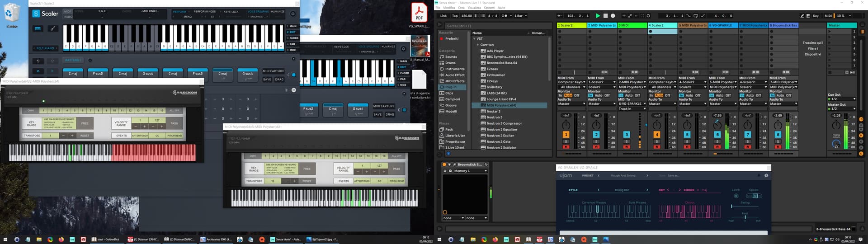Toggle Broomstick Bass device activator
The image size is (868, 244).
tap(444, 164)
